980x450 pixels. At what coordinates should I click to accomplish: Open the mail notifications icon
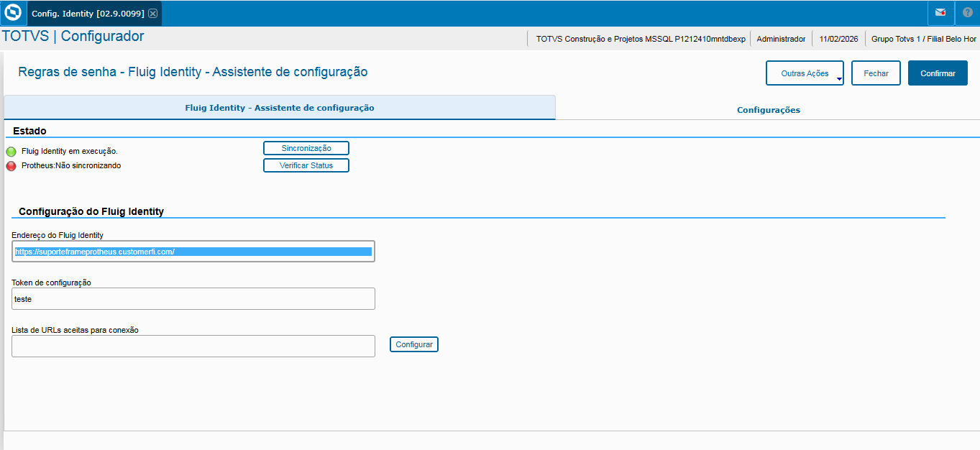click(940, 13)
